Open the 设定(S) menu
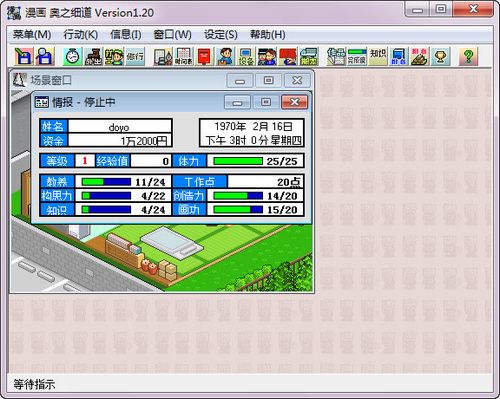 221,35
